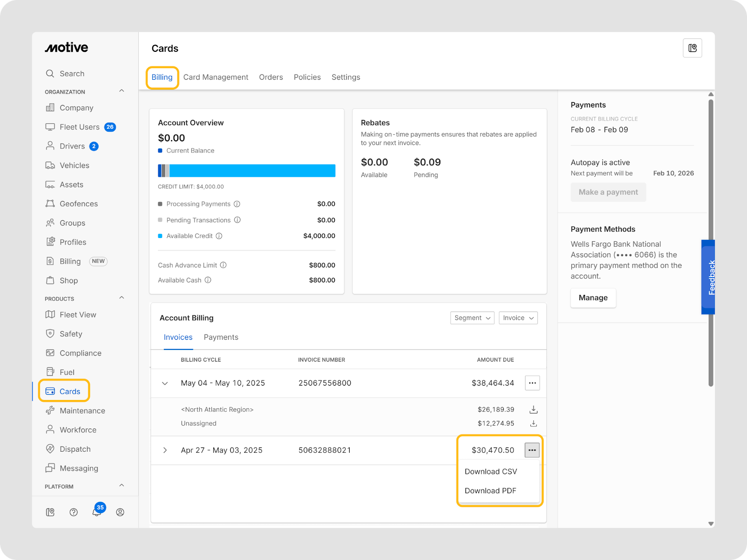Collapse the Organization sidebar section
This screenshot has width=747, height=560.
click(121, 91)
